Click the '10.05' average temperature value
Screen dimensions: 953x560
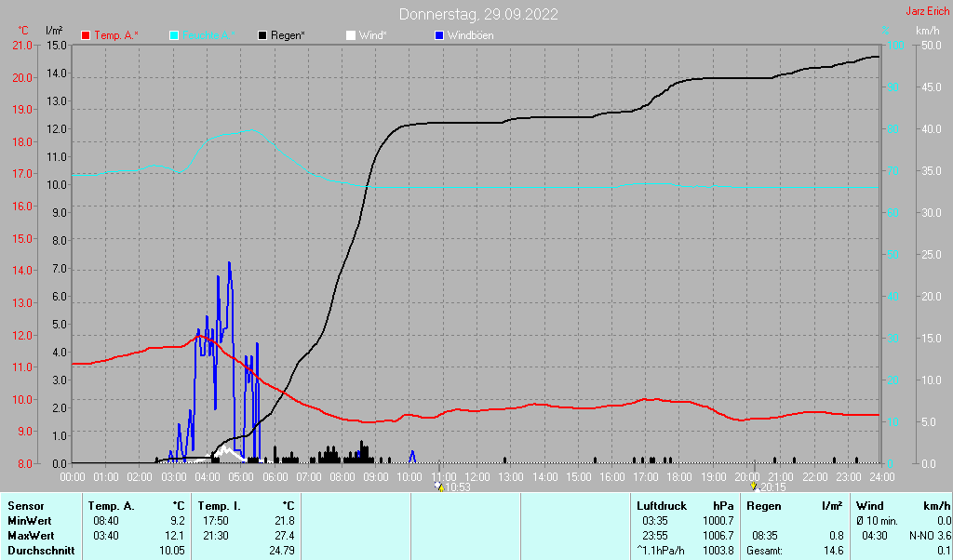(x=172, y=551)
